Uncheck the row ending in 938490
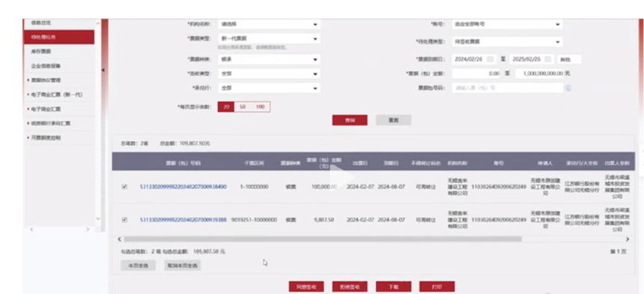The width and height of the screenshot is (644, 294). pos(124,187)
